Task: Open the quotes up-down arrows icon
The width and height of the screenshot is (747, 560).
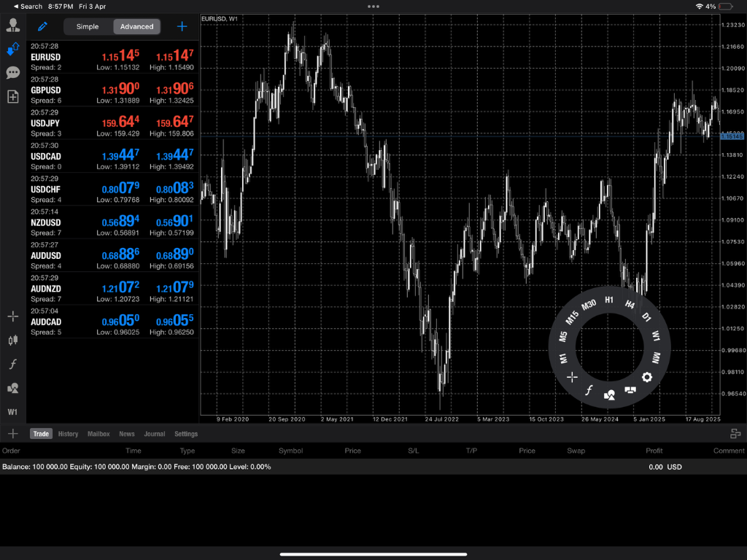Action: [x=13, y=49]
